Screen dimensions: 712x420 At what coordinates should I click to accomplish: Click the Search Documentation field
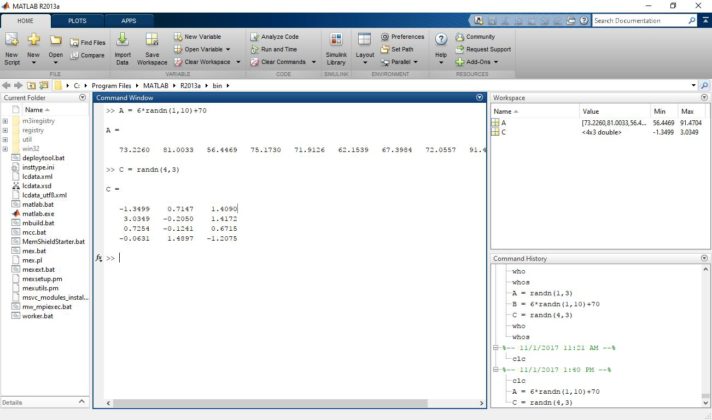click(641, 20)
